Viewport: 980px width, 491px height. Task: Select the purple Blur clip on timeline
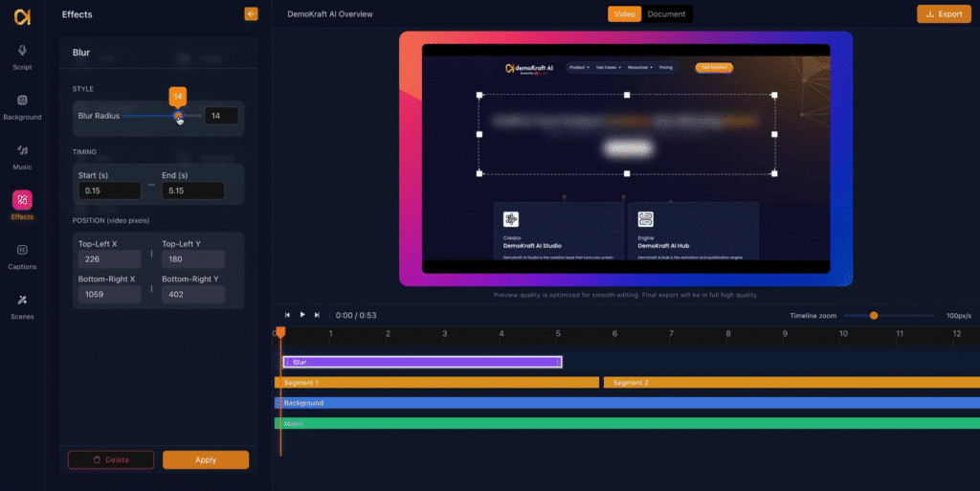pos(421,362)
